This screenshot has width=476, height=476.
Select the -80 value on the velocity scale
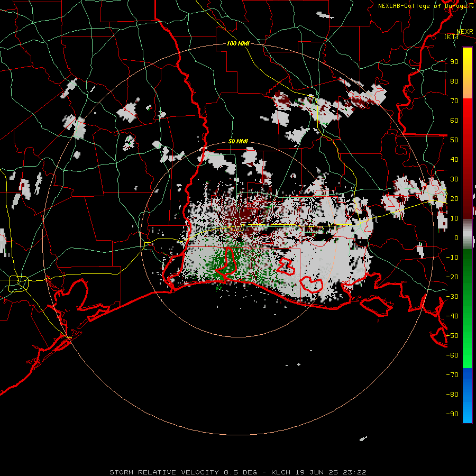click(452, 395)
